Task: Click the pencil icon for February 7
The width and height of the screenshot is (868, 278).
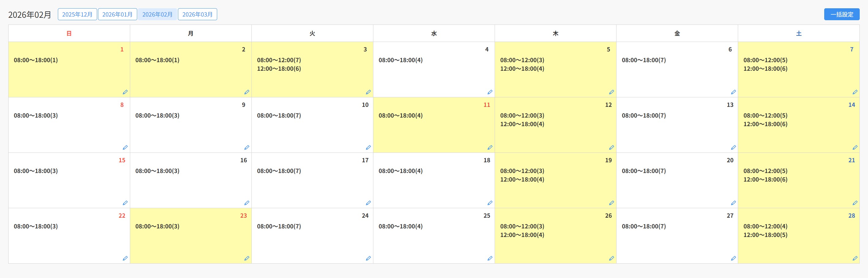Action: (x=855, y=92)
